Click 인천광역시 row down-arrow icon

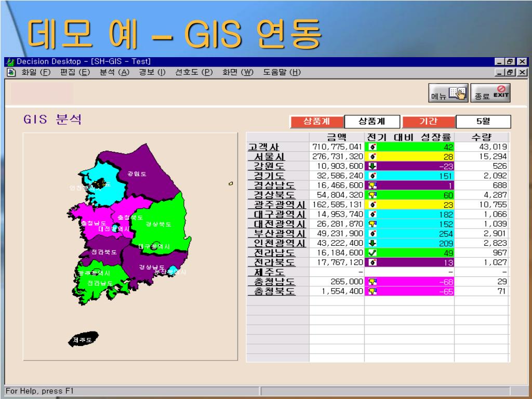click(373, 243)
